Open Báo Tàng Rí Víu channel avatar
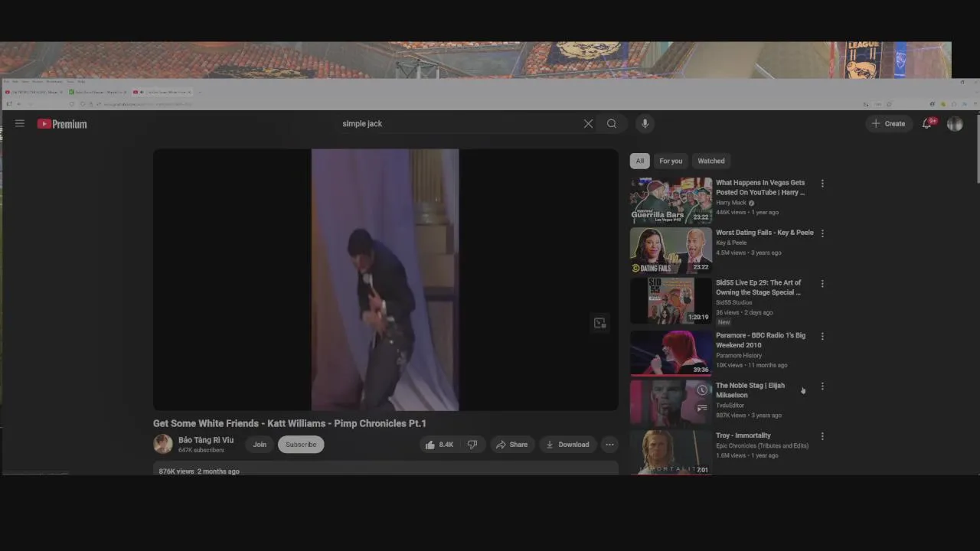 (163, 444)
